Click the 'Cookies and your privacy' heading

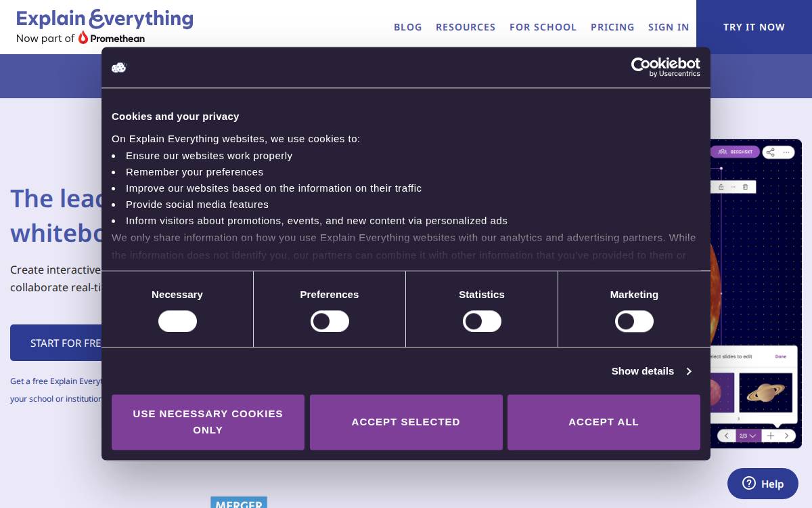click(175, 117)
